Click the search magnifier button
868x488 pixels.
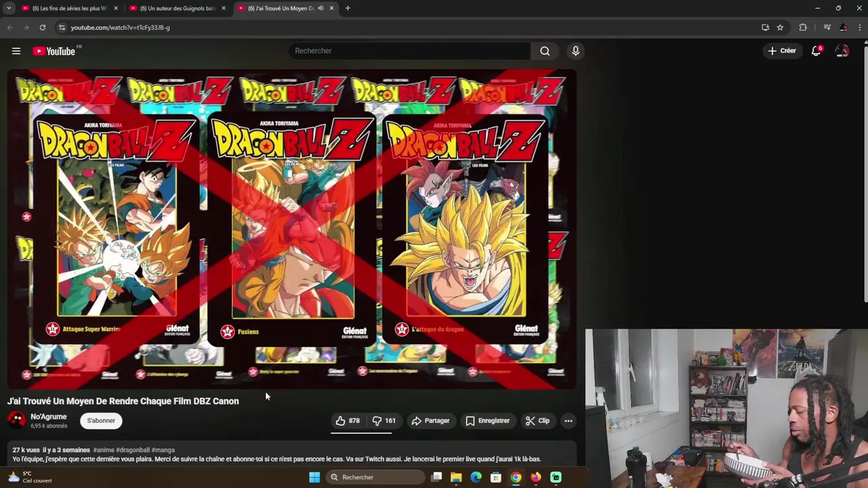click(x=545, y=51)
